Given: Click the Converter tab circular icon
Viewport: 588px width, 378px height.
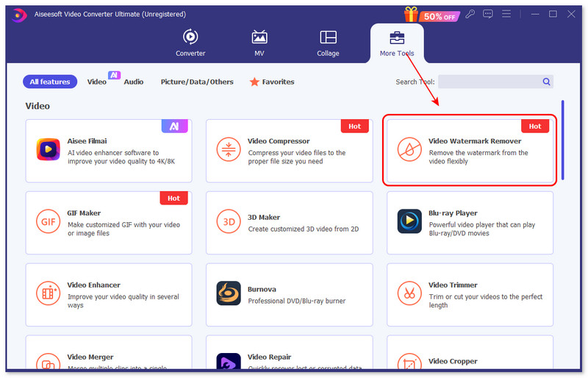Looking at the screenshot, I should pos(190,37).
